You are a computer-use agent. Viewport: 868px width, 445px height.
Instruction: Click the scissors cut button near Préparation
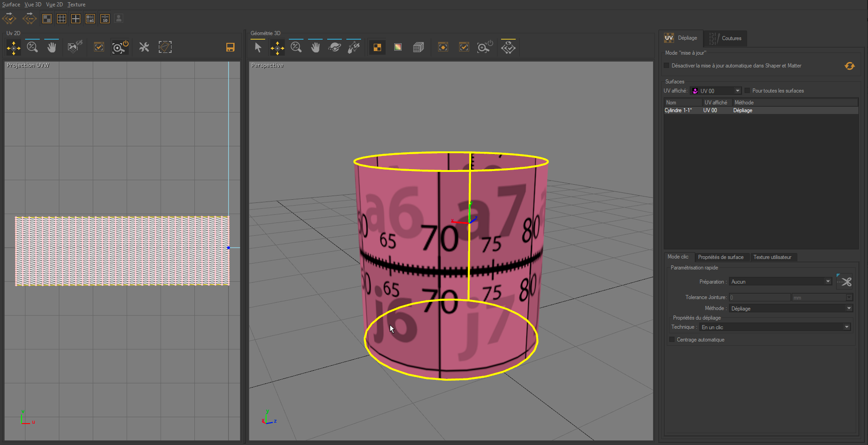[845, 281]
